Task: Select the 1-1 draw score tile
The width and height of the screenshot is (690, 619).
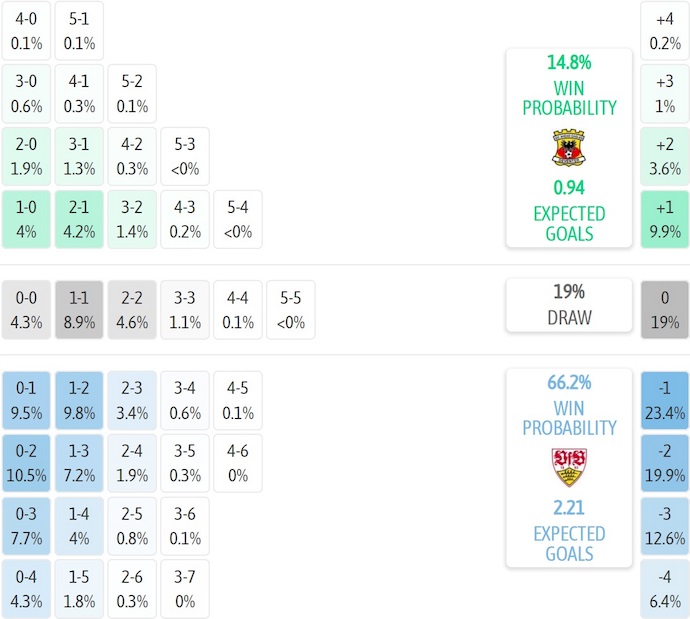Action: click(x=79, y=309)
